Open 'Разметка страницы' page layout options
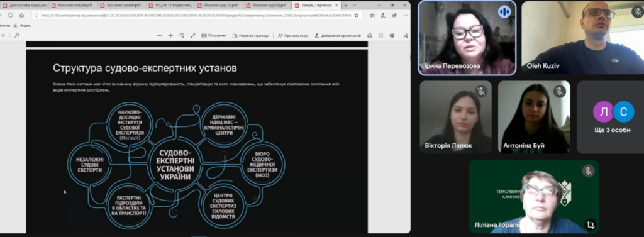The image size is (644, 237). tap(250, 36)
